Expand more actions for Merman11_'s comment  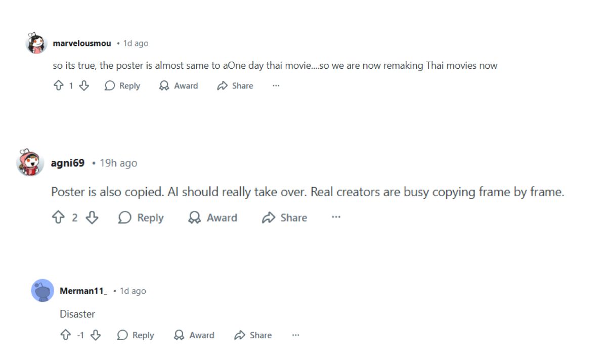[295, 335]
